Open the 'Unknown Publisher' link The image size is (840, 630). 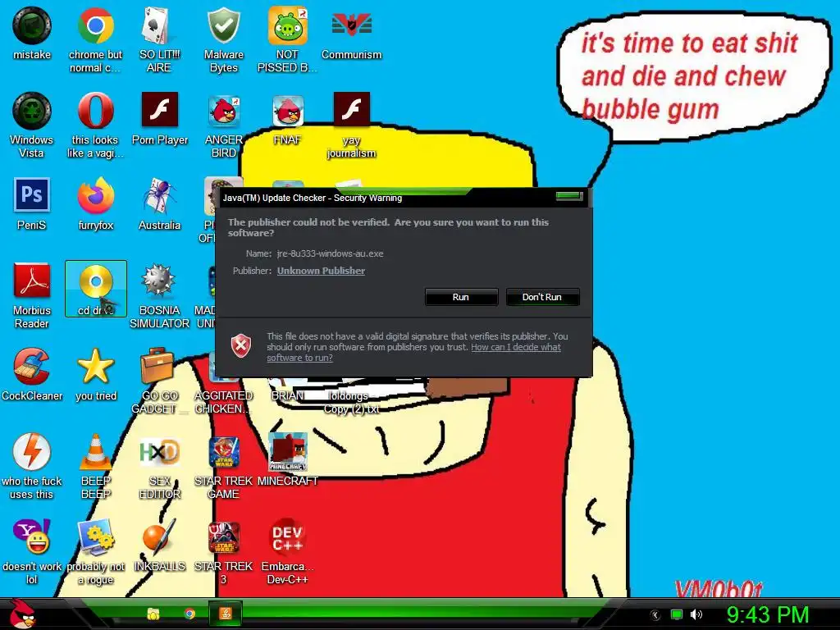click(321, 271)
